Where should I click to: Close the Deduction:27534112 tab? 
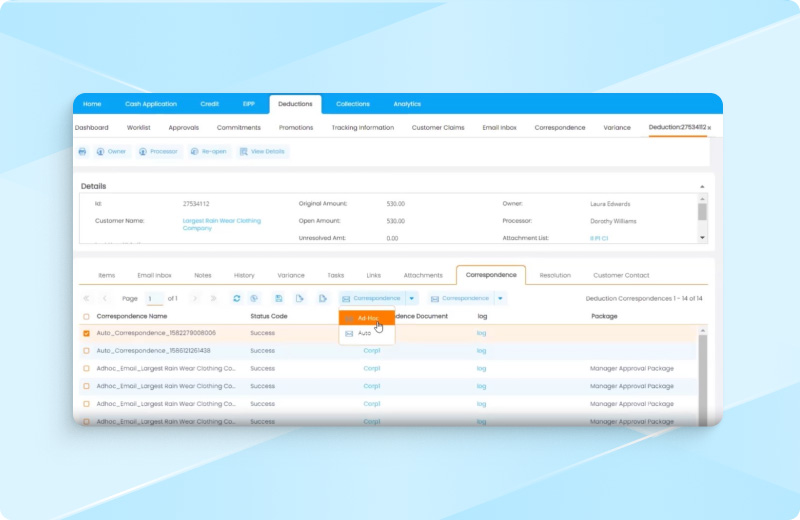709,128
